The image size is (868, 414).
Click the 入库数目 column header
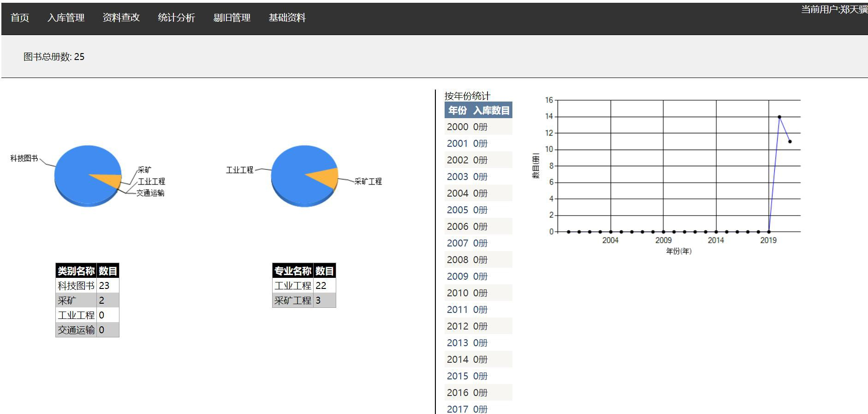[x=492, y=110]
